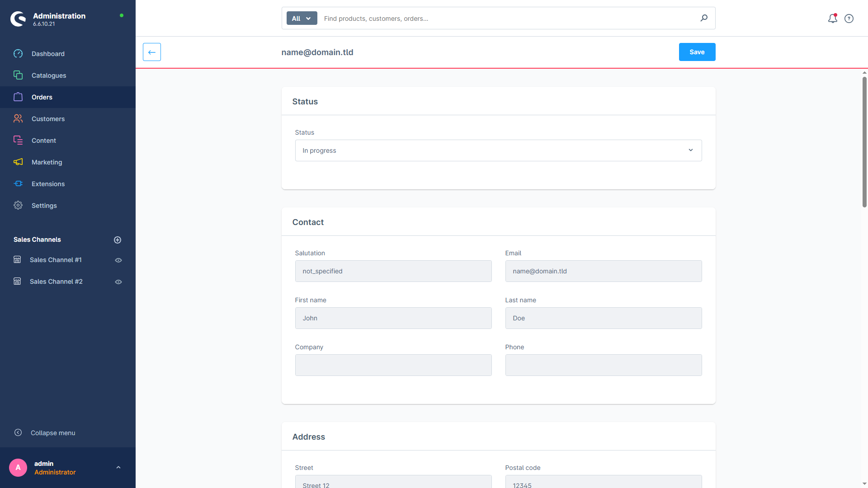The image size is (868, 488).
Task: Click the Settings gear icon
Action: coord(18,206)
